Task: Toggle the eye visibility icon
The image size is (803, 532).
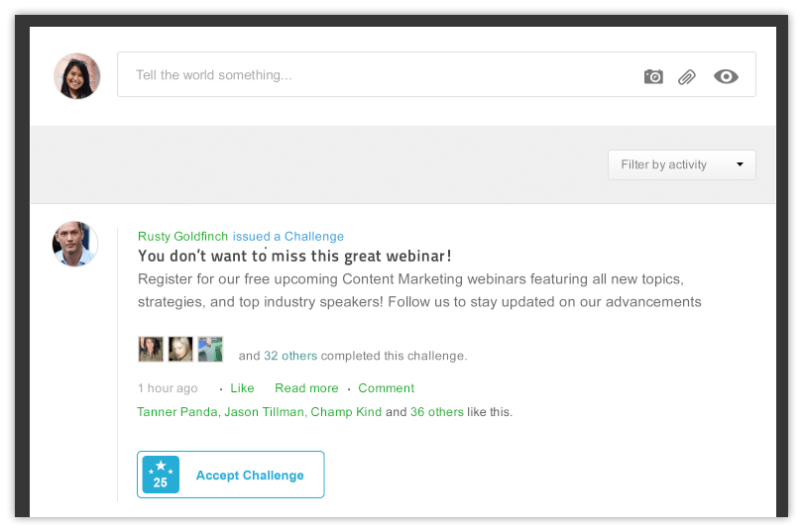Action: pos(726,76)
